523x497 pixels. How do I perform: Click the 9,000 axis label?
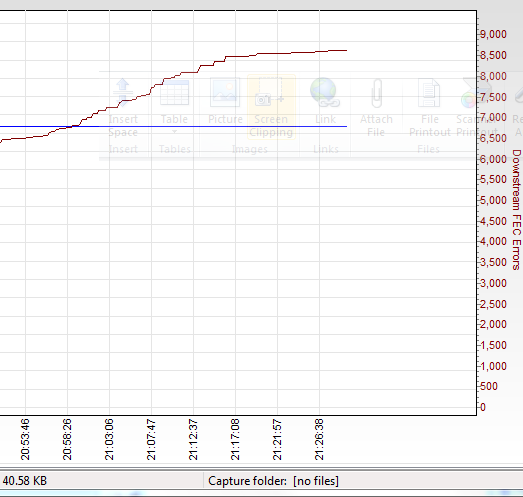(x=493, y=34)
